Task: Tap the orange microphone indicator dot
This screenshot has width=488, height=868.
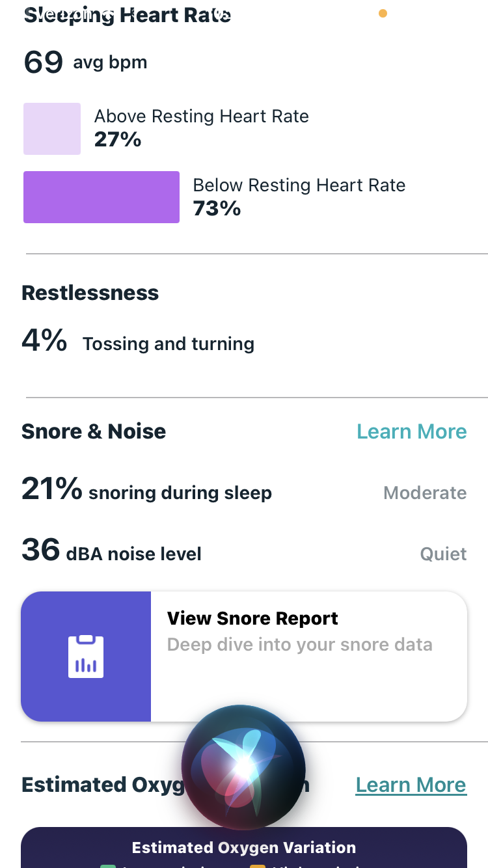Action: point(383,13)
